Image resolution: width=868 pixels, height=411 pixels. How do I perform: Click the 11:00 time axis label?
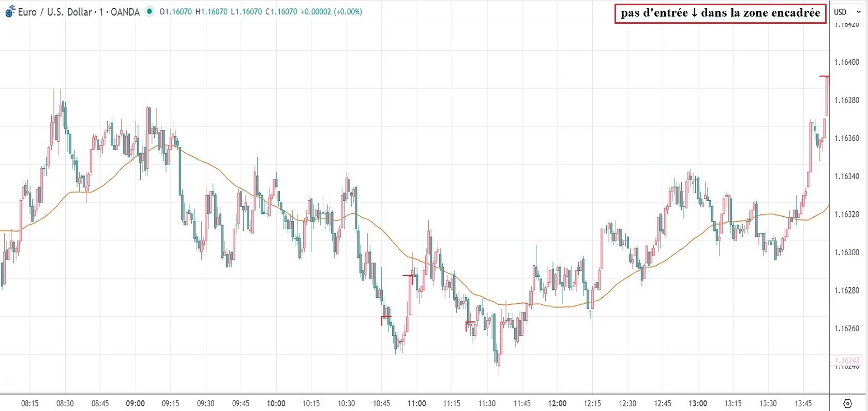tap(417, 404)
